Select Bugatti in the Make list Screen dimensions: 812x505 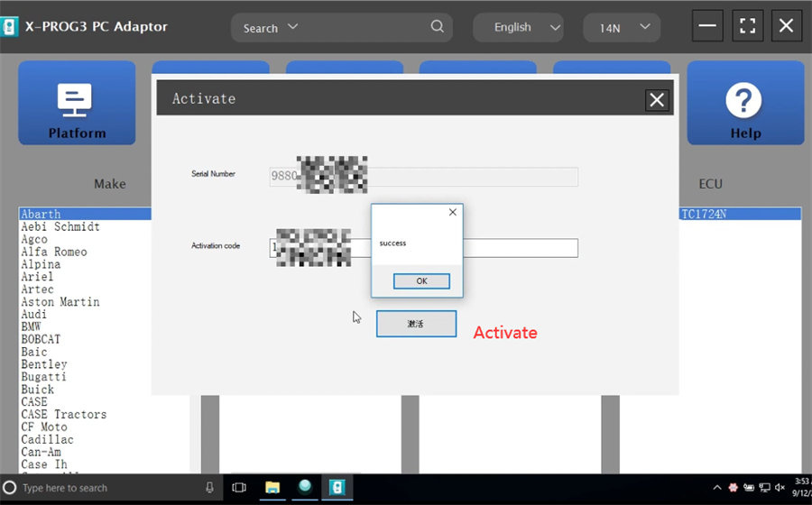point(43,377)
